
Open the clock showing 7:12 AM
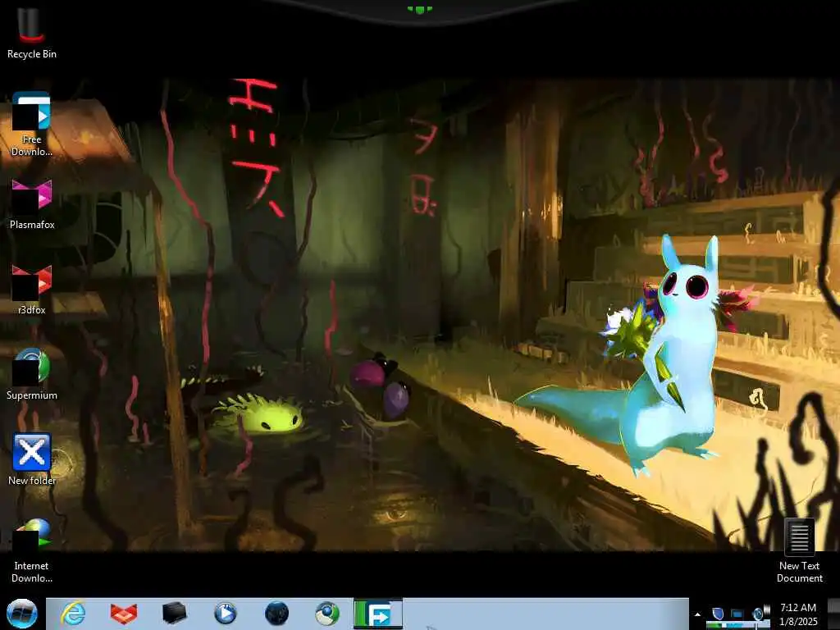[797, 614]
